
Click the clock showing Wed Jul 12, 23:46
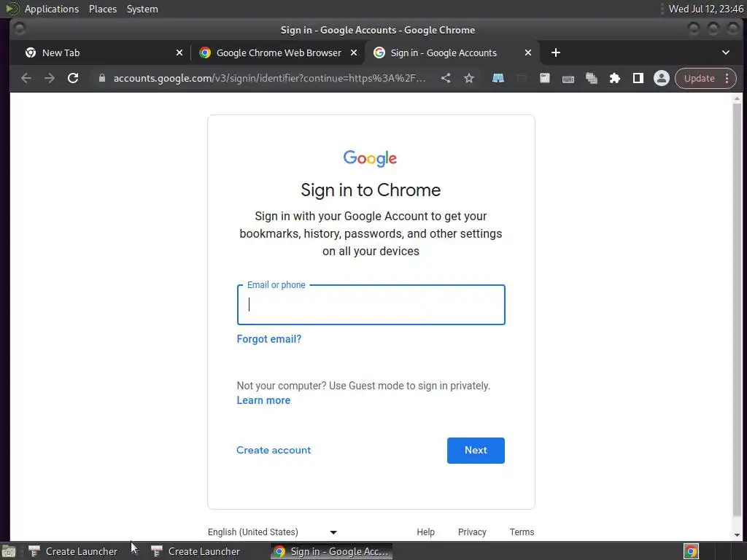[x=705, y=9]
